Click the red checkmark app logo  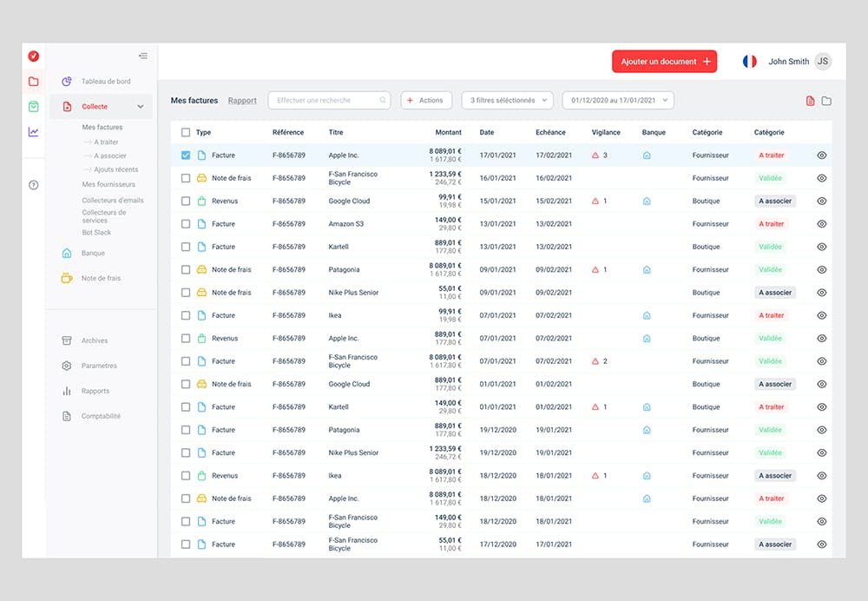coord(34,56)
